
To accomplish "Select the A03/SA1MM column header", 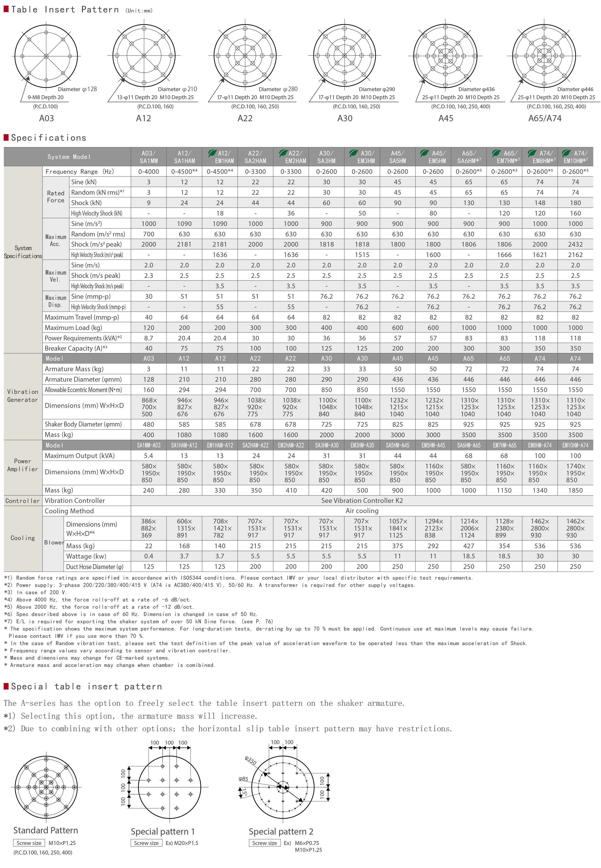I will [149, 157].
